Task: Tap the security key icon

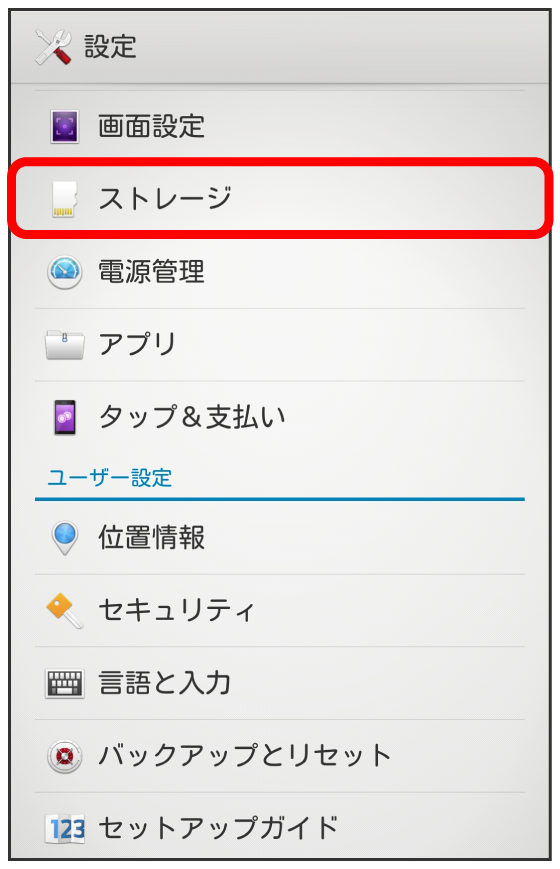Action: tap(64, 610)
